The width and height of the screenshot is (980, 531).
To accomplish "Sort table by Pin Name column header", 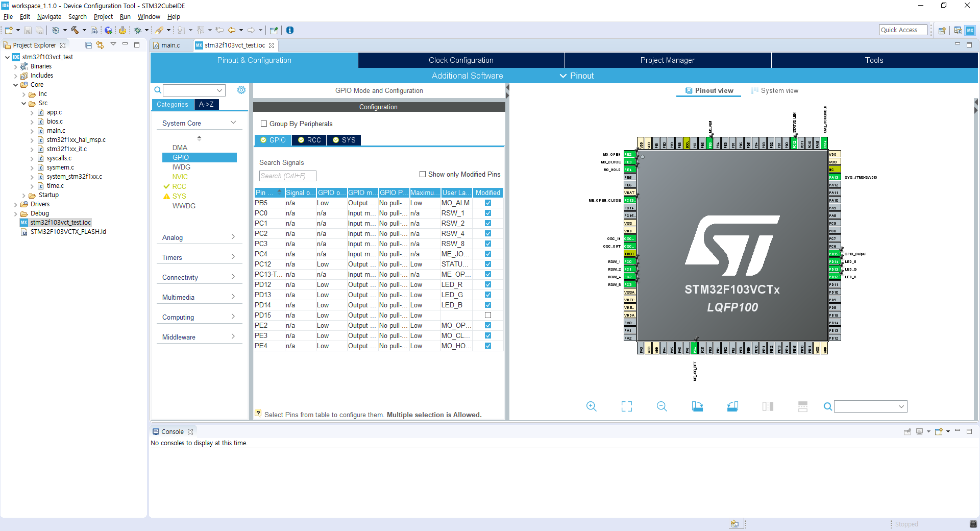I will [x=269, y=192].
